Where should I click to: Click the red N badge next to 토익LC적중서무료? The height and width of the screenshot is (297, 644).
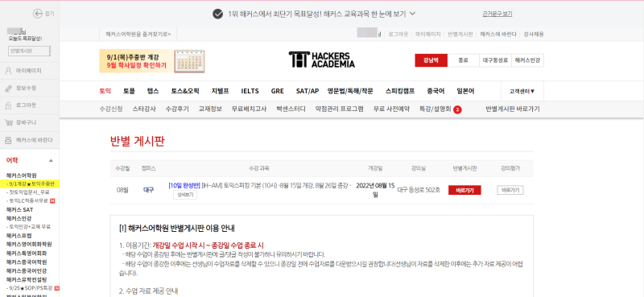[52, 201]
